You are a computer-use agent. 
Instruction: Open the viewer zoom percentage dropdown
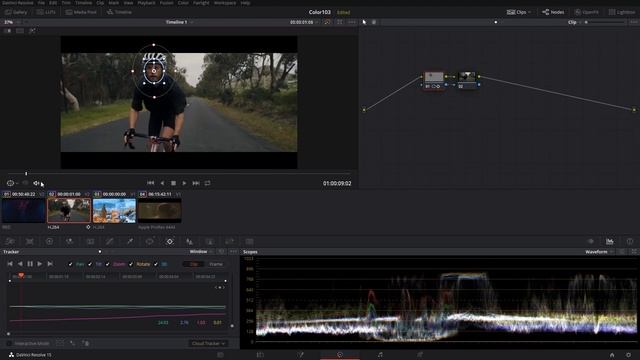(11, 22)
